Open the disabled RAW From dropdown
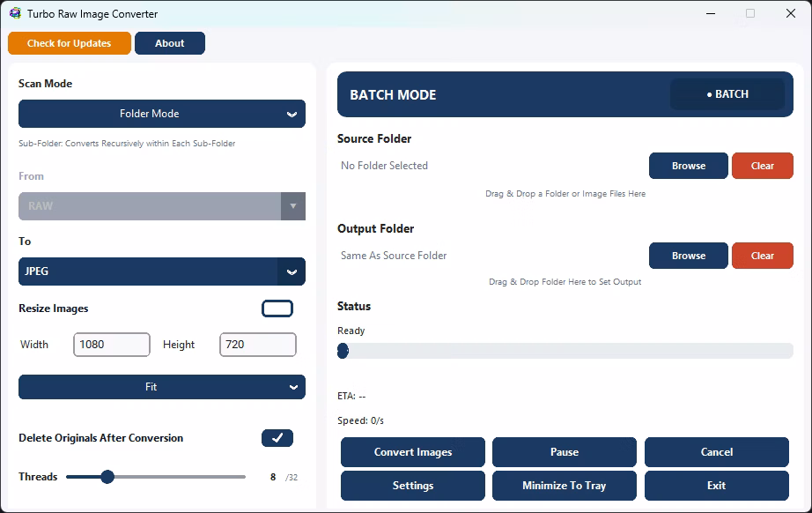Screen dimensions: 812x513 (x=162, y=206)
